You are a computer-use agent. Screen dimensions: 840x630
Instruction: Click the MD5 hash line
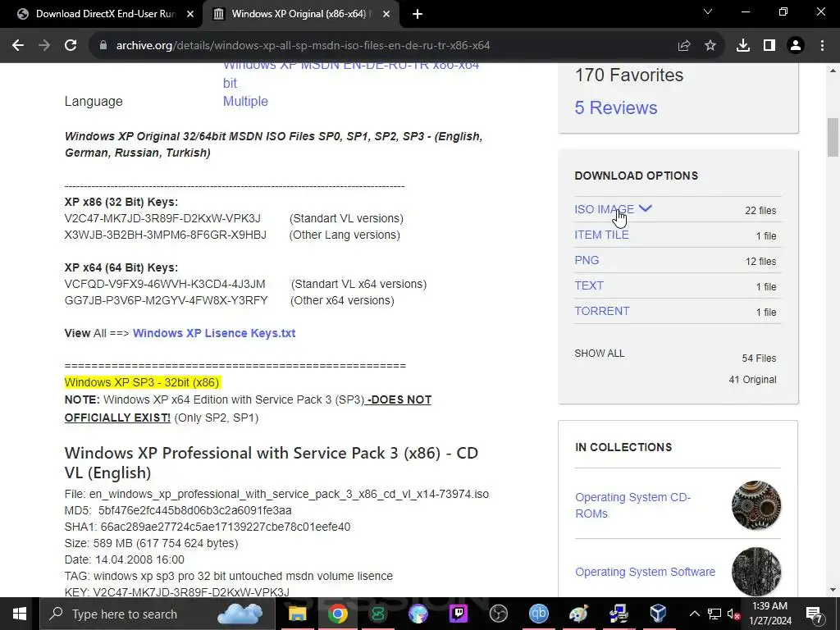178,510
